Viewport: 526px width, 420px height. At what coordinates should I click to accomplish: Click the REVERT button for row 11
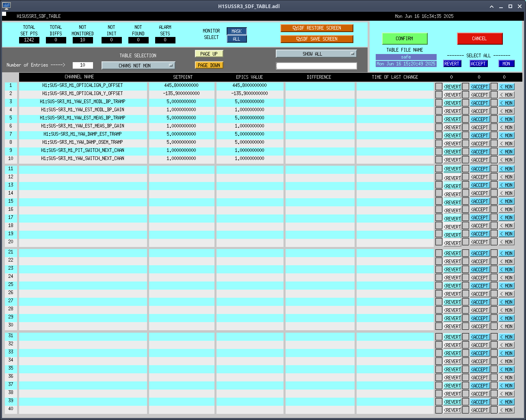click(452, 169)
